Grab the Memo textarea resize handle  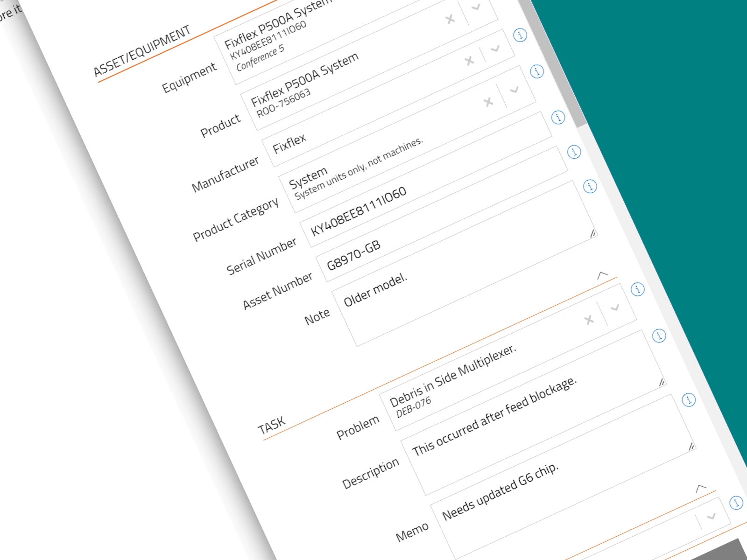[x=692, y=447]
